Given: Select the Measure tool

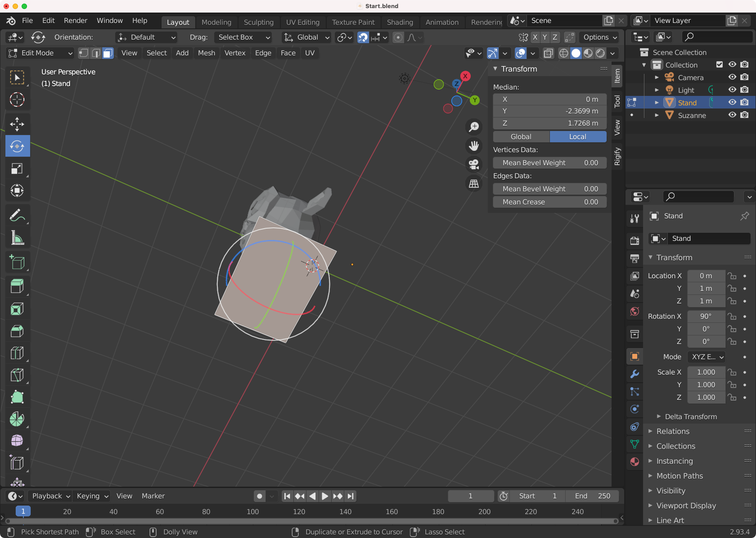Looking at the screenshot, I should 17,238.
